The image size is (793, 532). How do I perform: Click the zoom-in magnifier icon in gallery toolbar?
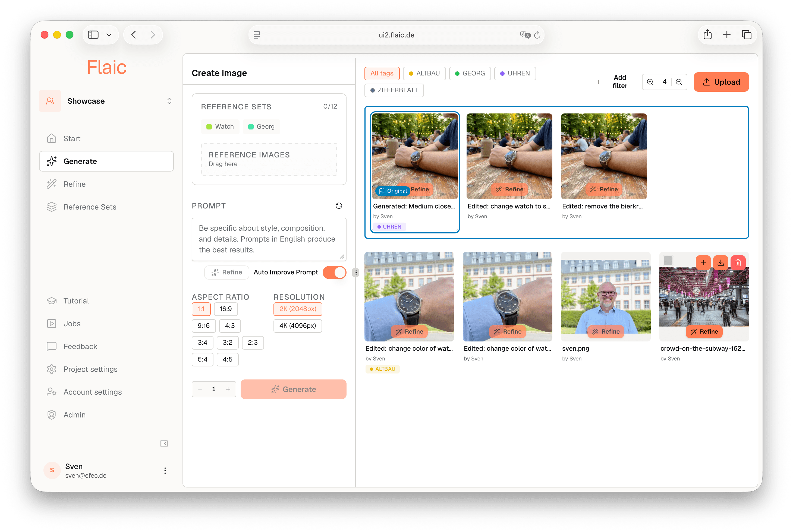click(x=650, y=82)
